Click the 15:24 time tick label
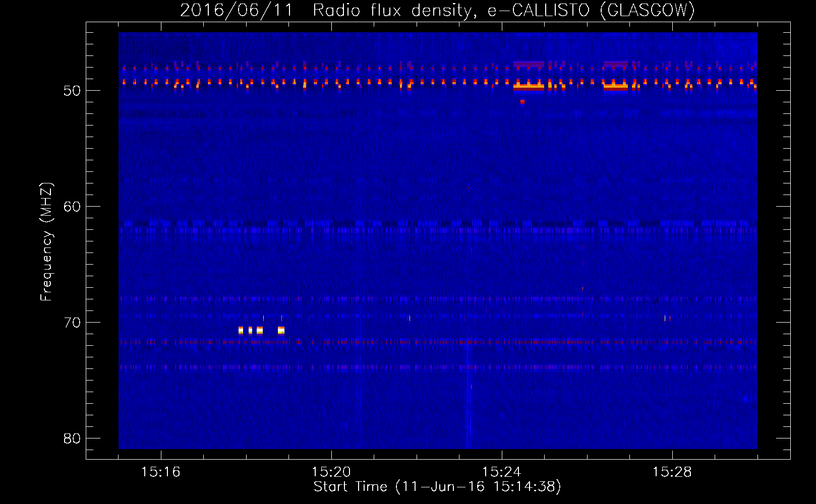 (x=502, y=472)
